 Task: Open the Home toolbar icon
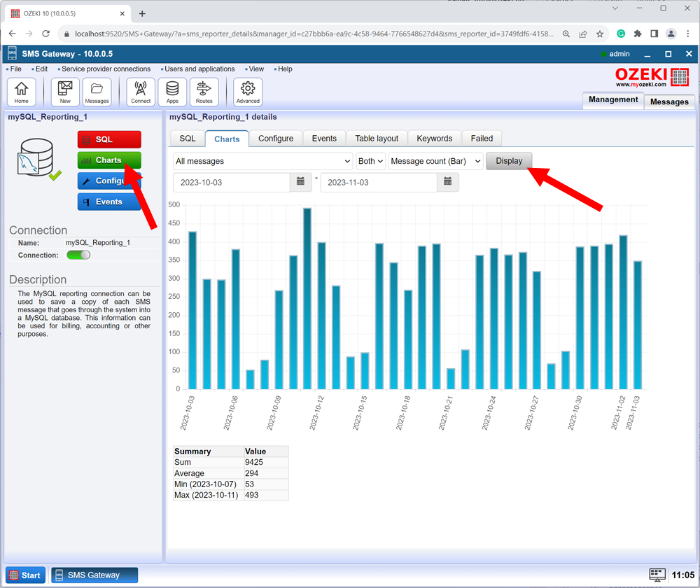tap(21, 92)
